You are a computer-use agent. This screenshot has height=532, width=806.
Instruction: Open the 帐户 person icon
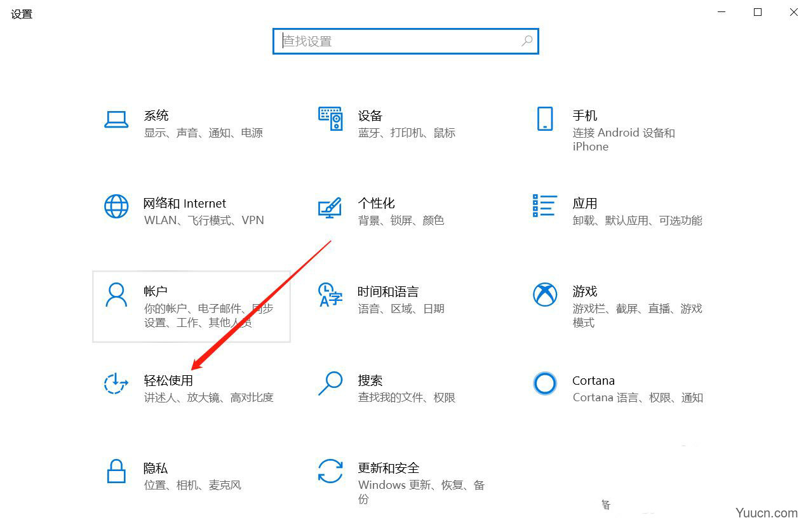116,295
